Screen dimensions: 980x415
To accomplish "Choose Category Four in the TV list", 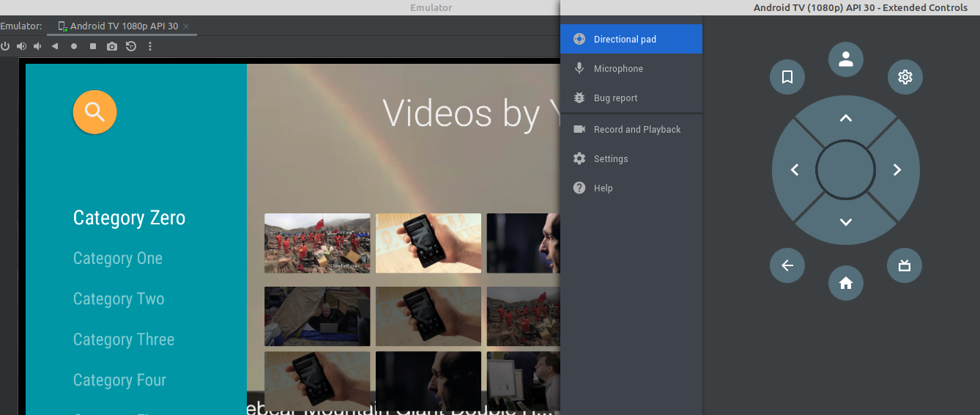I will [119, 381].
